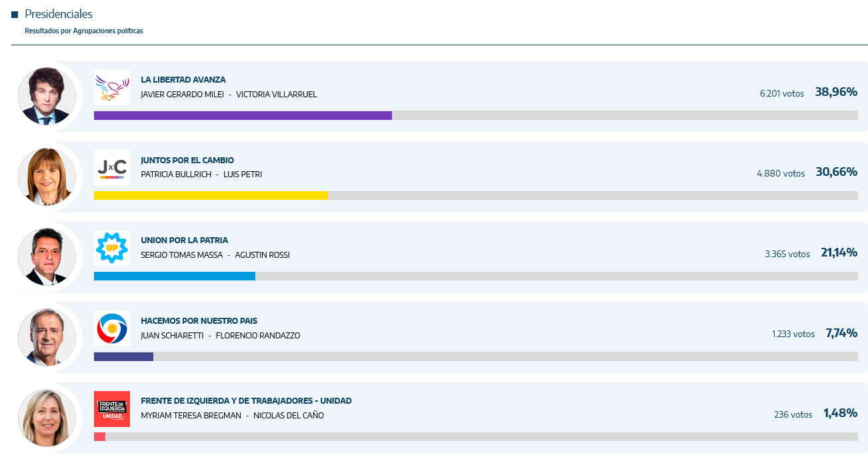Click the Hacemos por Nuestro Pais logo
Viewport: 868px width, 463px height.
[x=111, y=328]
